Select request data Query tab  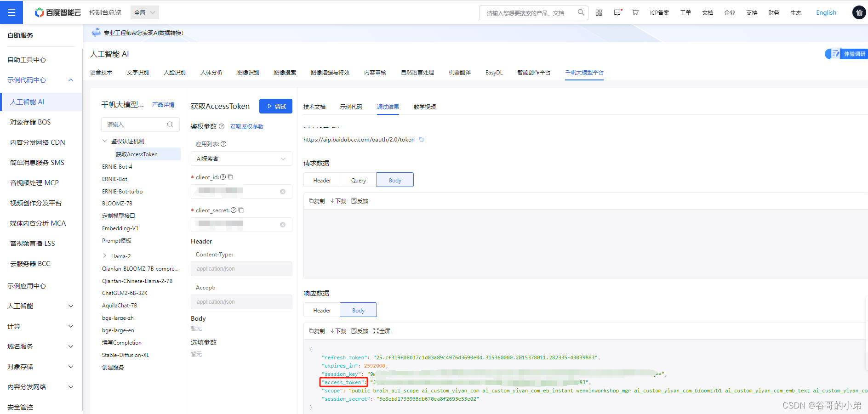[359, 180]
